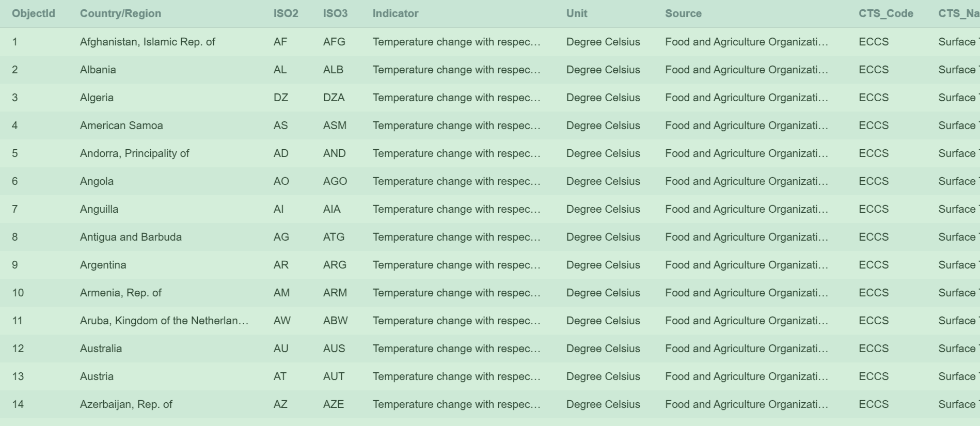Screen dimensions: 980x426
Task: Click the ObjectId column header
Action: pyautogui.click(x=34, y=13)
